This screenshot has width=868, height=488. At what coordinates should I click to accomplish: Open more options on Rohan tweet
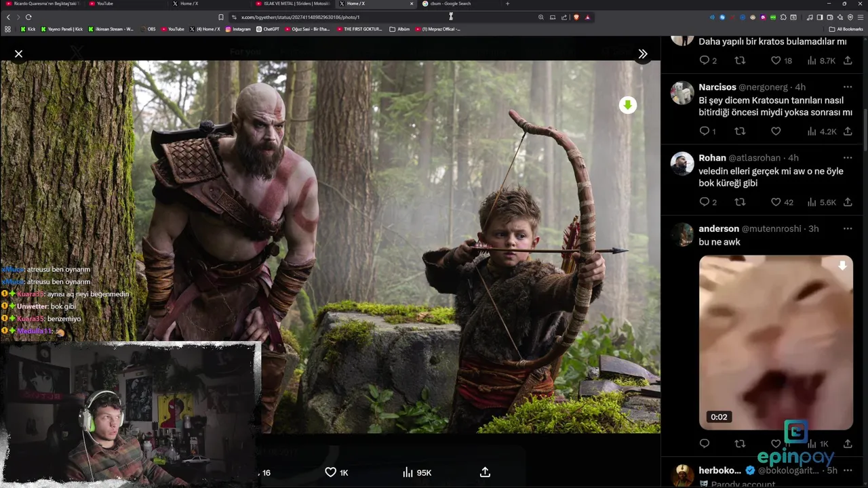[x=848, y=157]
